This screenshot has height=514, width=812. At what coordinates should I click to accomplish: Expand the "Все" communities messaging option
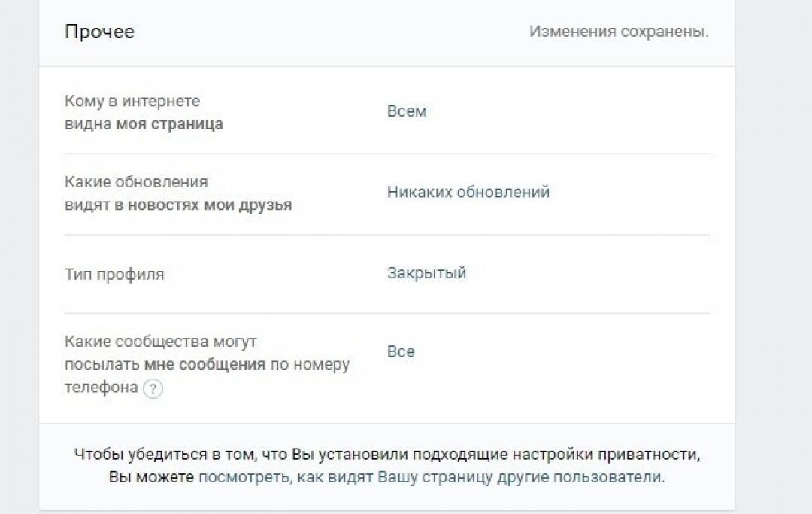pos(401,351)
